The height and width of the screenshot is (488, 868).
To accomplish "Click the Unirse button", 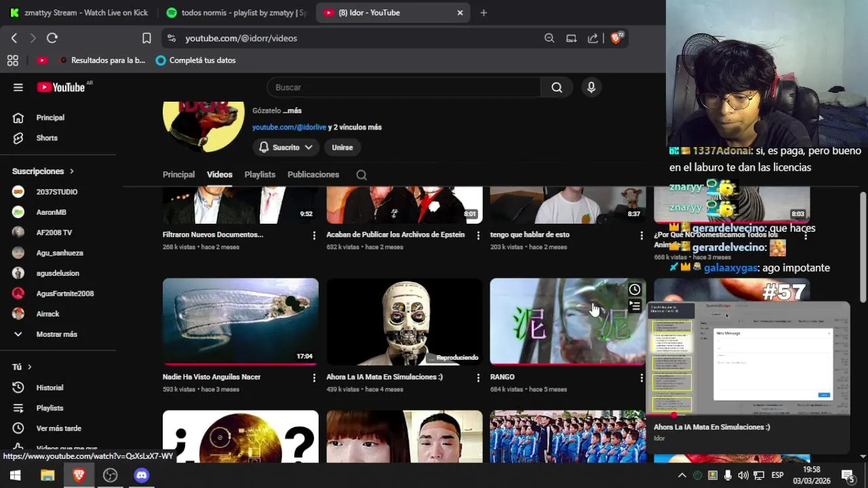I will [x=342, y=147].
